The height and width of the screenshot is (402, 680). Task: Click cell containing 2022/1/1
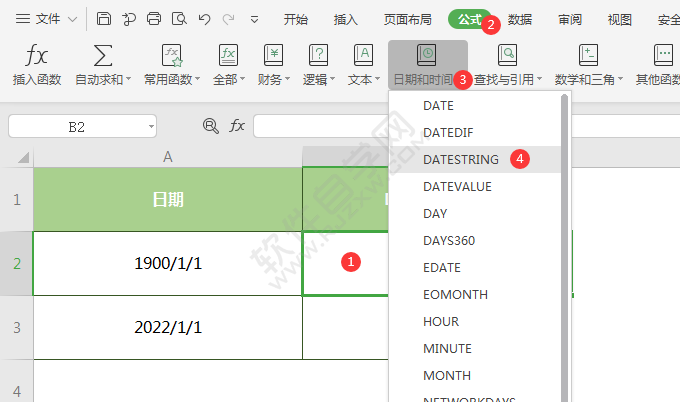[168, 327]
